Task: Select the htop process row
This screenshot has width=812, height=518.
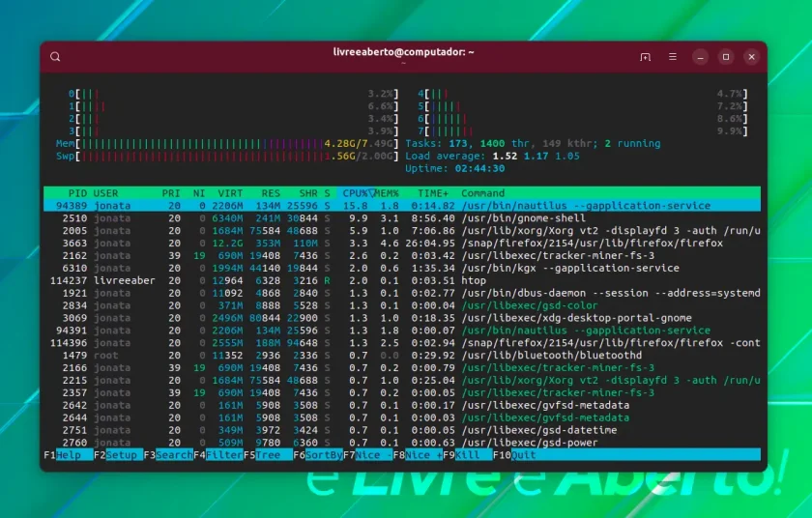Action: (x=402, y=280)
